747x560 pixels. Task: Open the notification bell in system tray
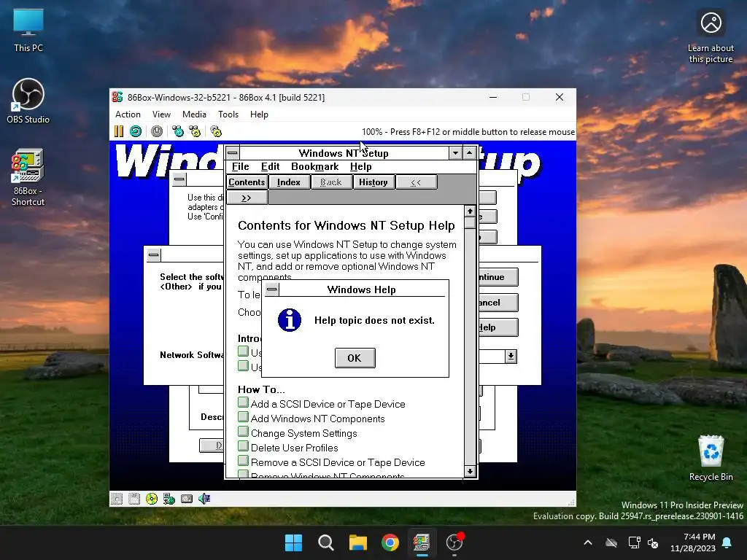727,542
